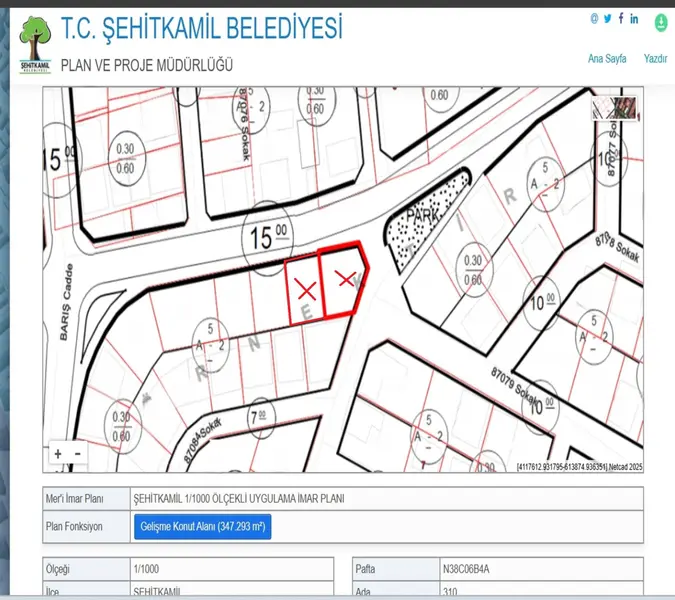Select the left red-outlined parcel
675x600 pixels.
point(303,291)
